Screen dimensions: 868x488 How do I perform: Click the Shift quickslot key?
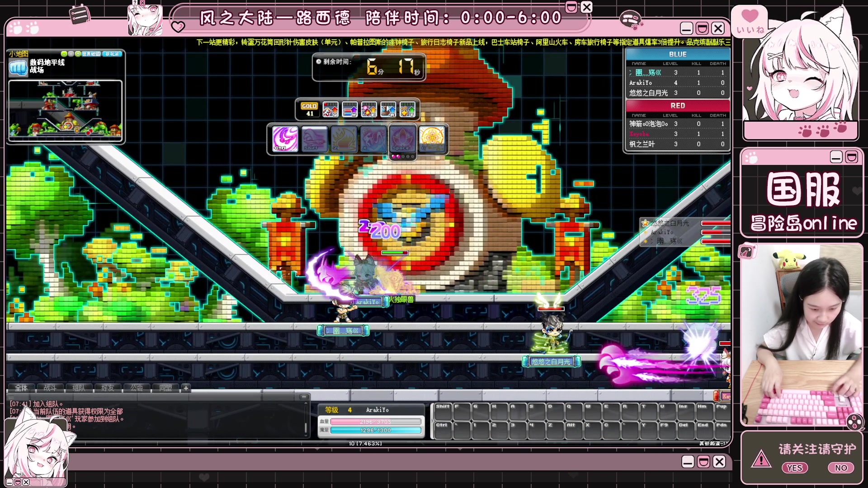443,411
